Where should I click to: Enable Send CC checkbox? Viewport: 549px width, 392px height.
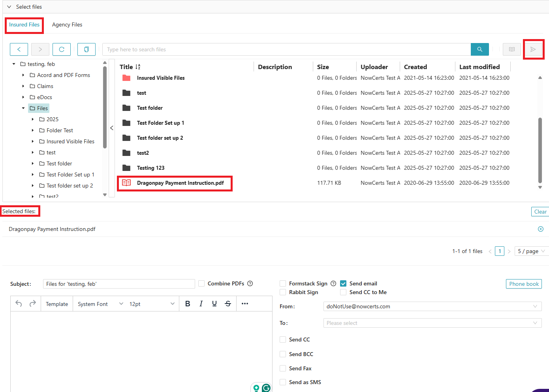click(x=283, y=339)
